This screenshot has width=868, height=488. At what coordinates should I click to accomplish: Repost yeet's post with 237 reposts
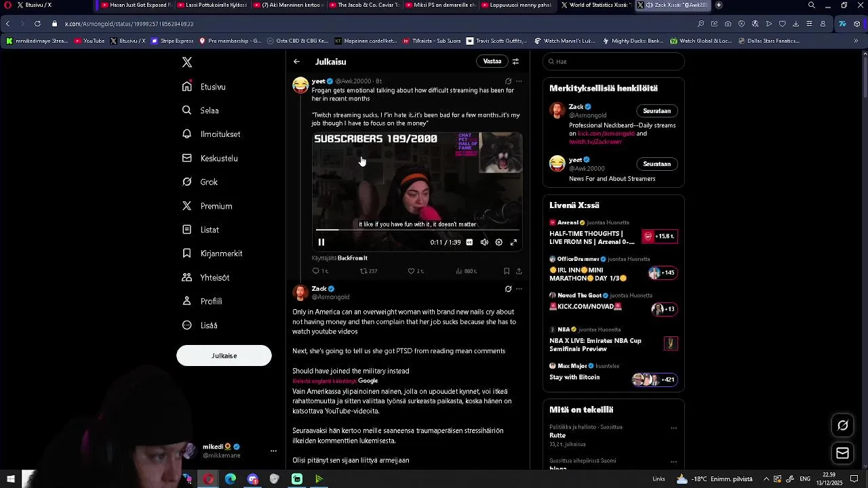pyautogui.click(x=363, y=271)
